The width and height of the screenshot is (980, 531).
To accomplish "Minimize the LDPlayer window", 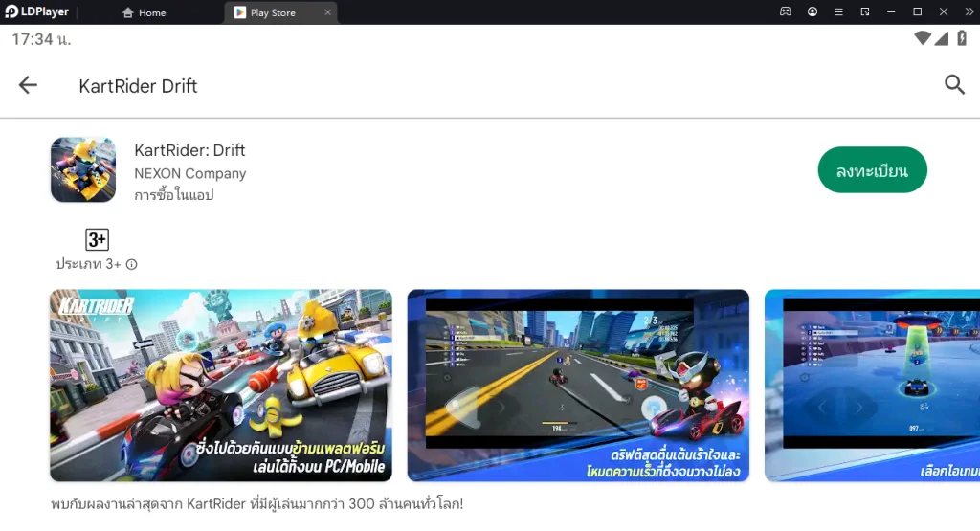I will [891, 11].
